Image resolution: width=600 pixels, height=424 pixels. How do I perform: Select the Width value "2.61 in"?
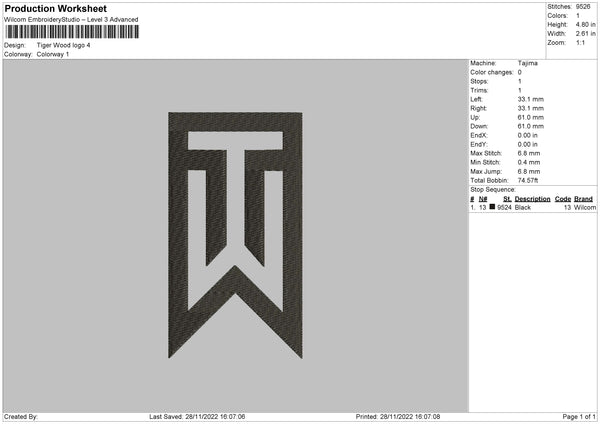tap(585, 34)
